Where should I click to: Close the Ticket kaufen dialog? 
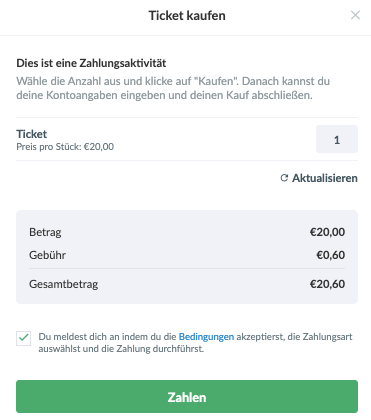(355, 15)
